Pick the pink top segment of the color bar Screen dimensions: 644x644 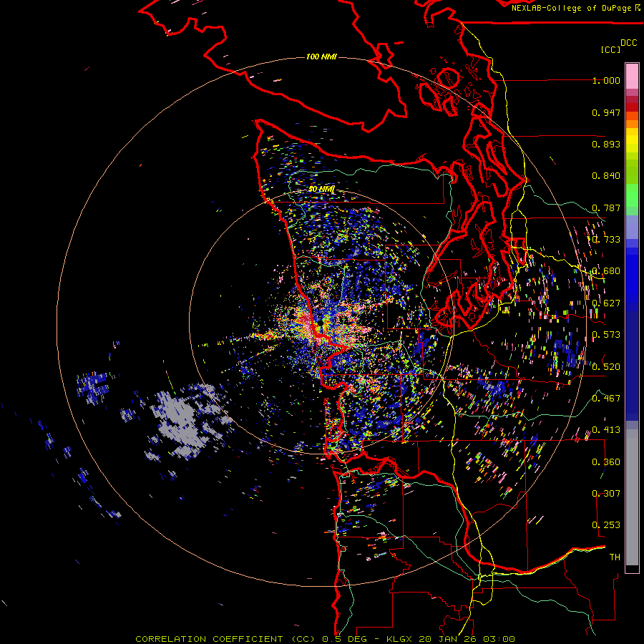point(632,77)
